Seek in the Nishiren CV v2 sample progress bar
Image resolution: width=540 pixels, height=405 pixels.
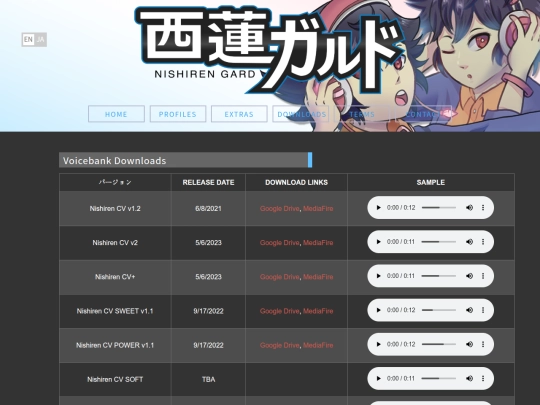pos(439,242)
